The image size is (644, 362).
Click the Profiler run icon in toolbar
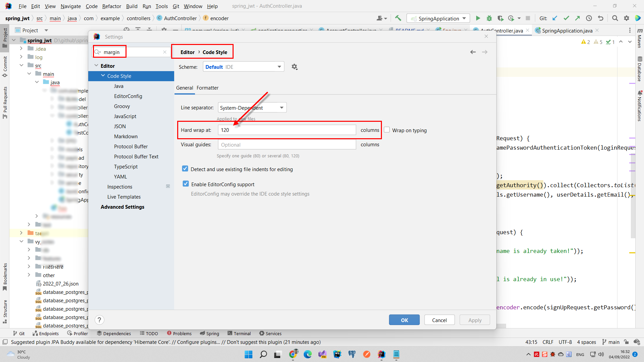(511, 18)
